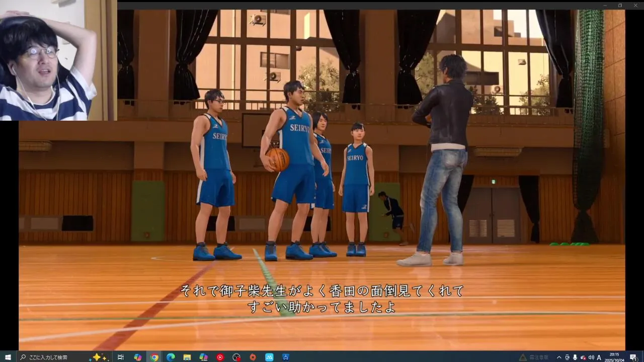Open the orange circular taskbar app
This screenshot has width=644, height=362.
click(253, 357)
